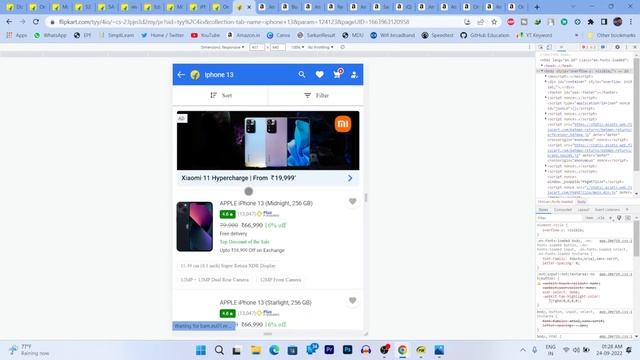Click the browser Back button
The height and width of the screenshot is (360, 640).
coord(9,22)
